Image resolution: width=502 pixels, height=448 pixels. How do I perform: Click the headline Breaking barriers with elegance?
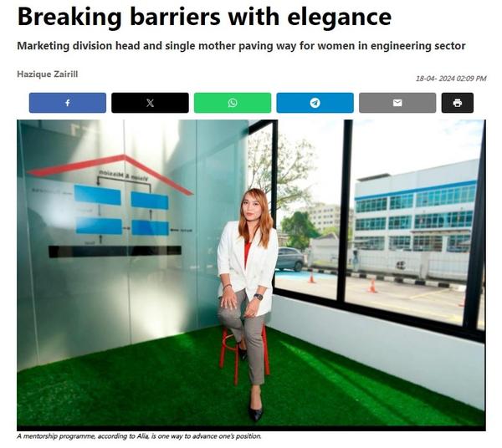click(204, 17)
